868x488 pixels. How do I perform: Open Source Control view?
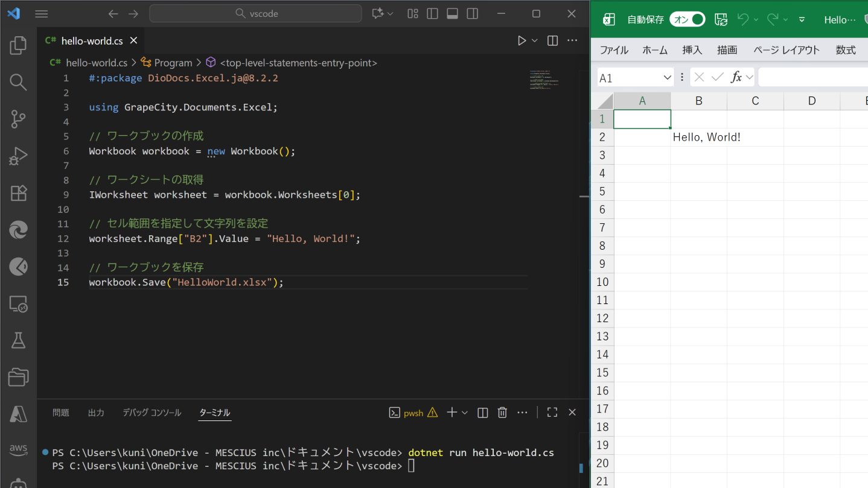click(x=18, y=119)
